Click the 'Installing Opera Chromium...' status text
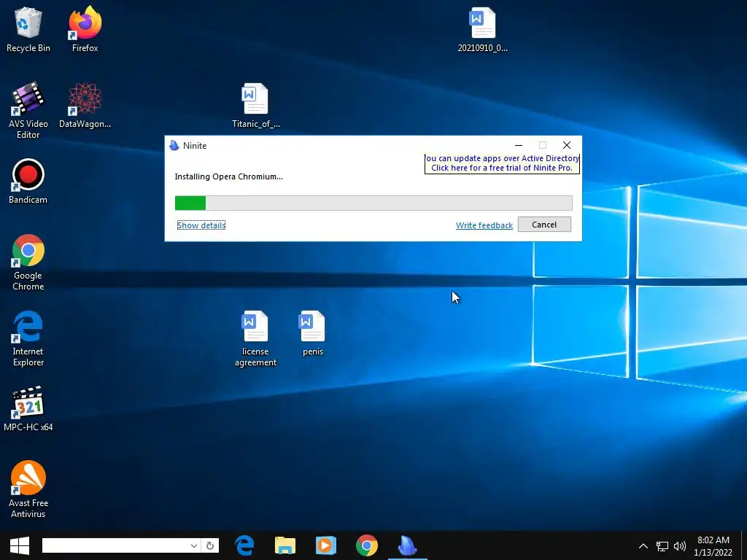The image size is (747, 560). click(228, 176)
